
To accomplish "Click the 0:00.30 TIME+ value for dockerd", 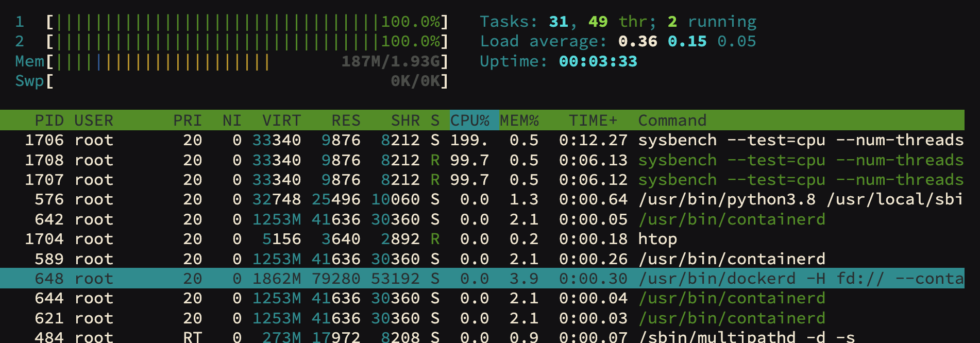I will pyautogui.click(x=593, y=279).
